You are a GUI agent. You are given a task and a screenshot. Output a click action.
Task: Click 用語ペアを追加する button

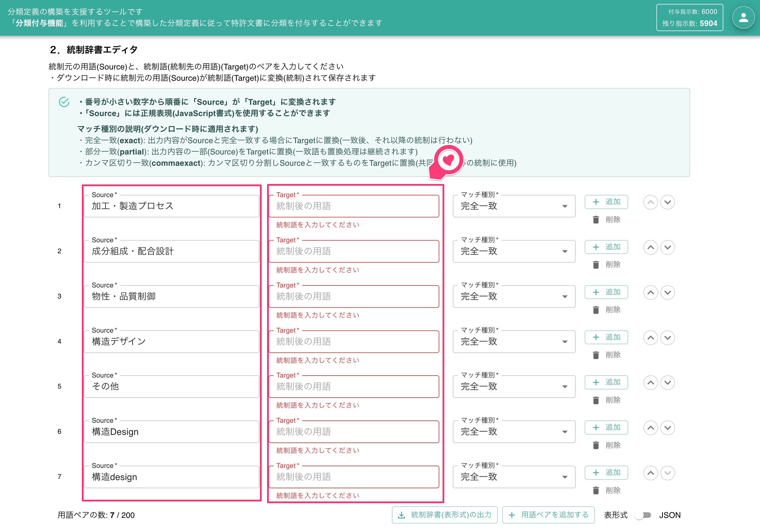coord(548,515)
